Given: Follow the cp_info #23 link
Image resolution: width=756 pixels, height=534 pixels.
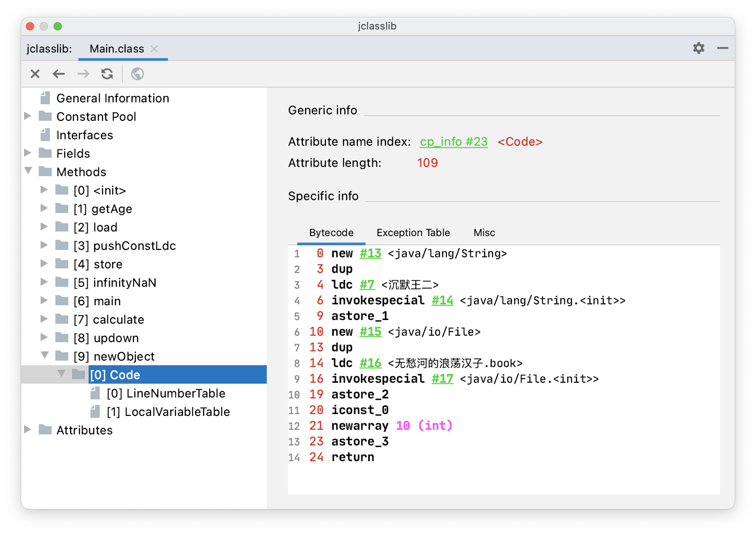Looking at the screenshot, I should point(453,142).
